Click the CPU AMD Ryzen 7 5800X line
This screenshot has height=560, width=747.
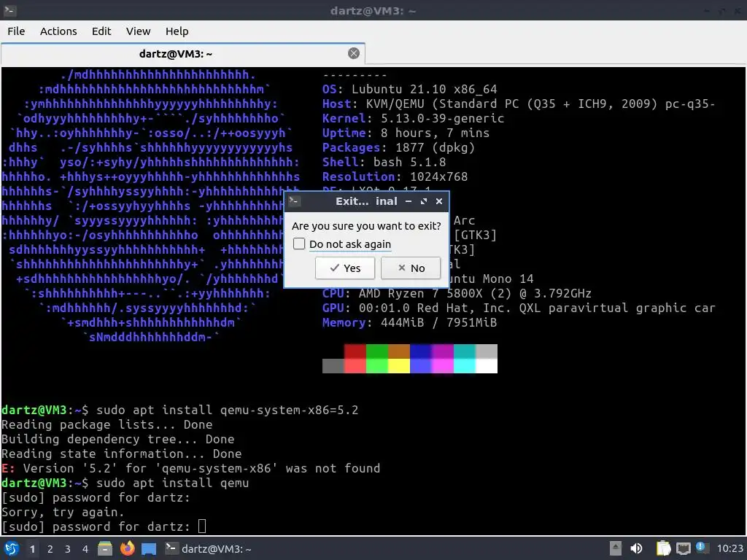(457, 293)
